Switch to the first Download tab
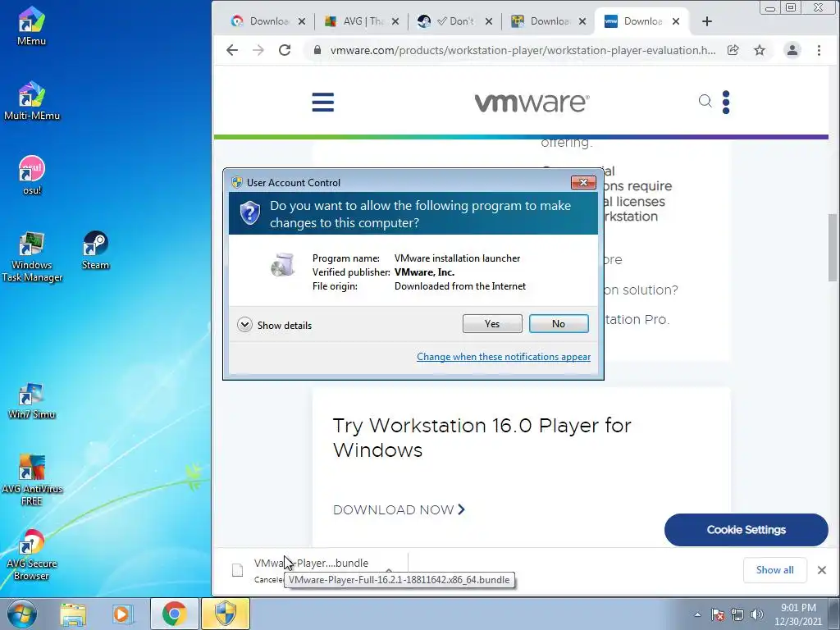 pos(269,21)
